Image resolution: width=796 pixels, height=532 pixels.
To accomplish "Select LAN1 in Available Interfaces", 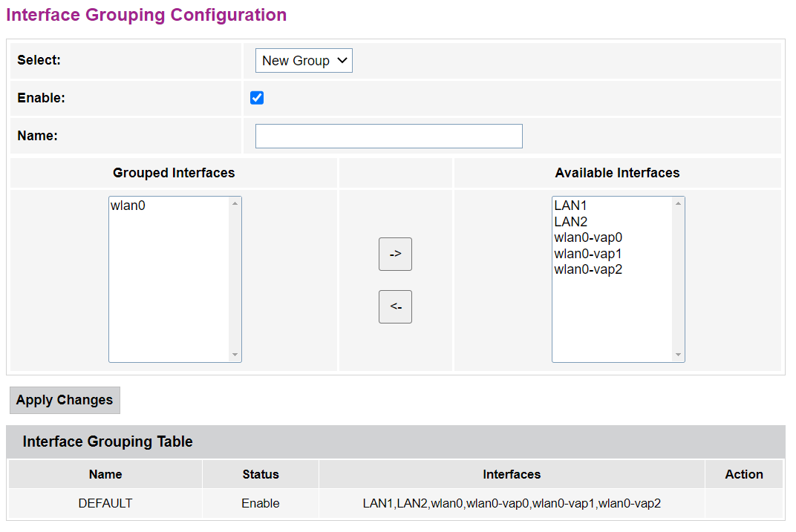I will click(x=570, y=206).
